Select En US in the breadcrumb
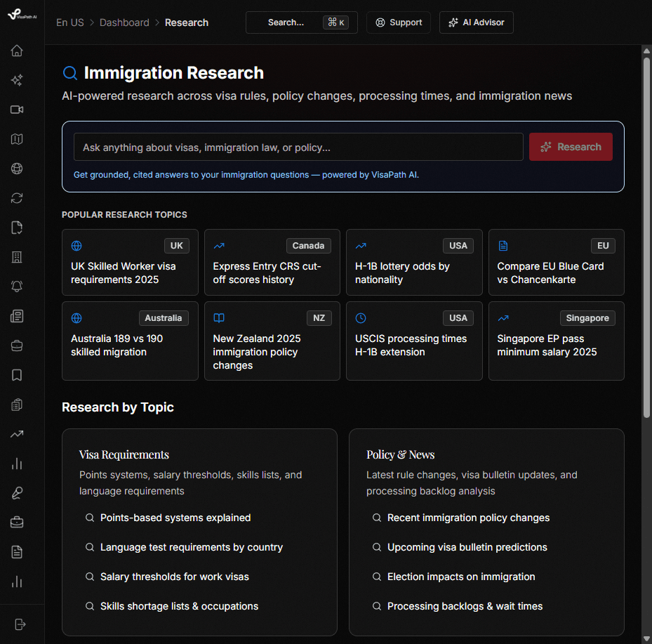The image size is (652, 644). (x=70, y=22)
